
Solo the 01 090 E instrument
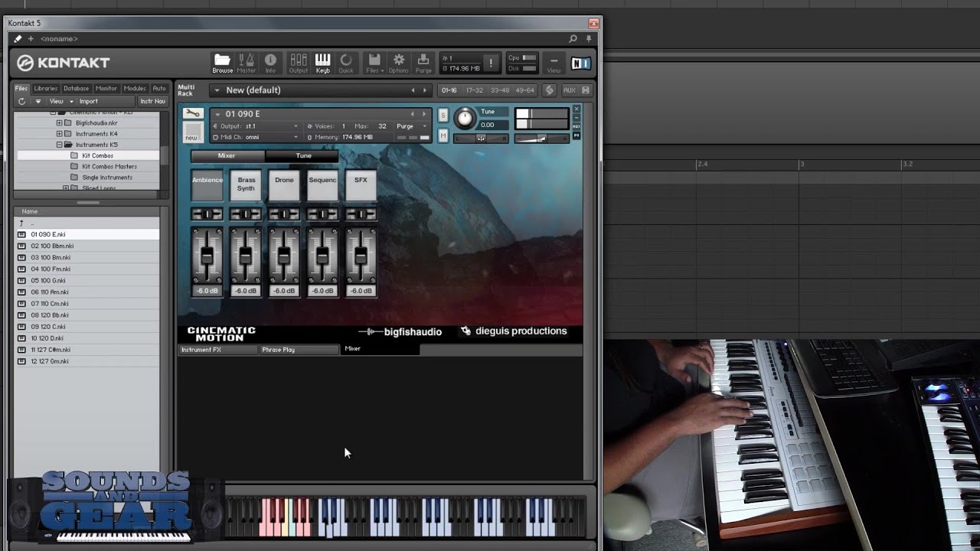point(443,115)
